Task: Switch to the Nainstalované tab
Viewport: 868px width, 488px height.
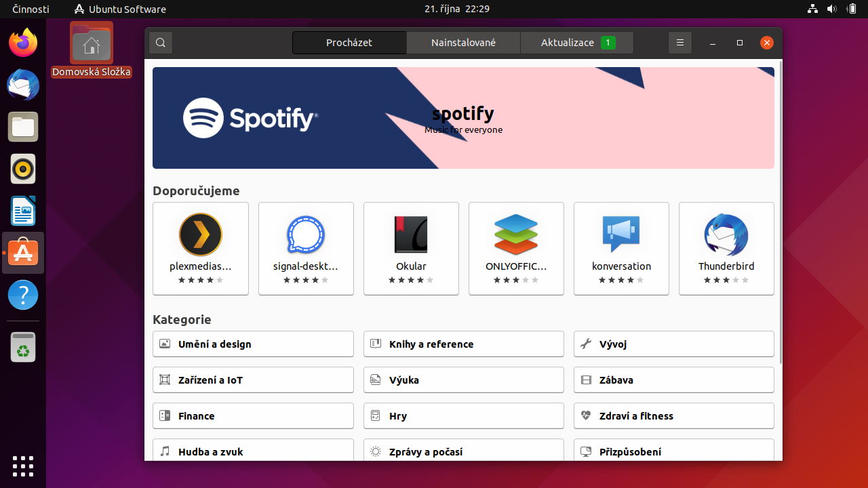Action: click(463, 42)
